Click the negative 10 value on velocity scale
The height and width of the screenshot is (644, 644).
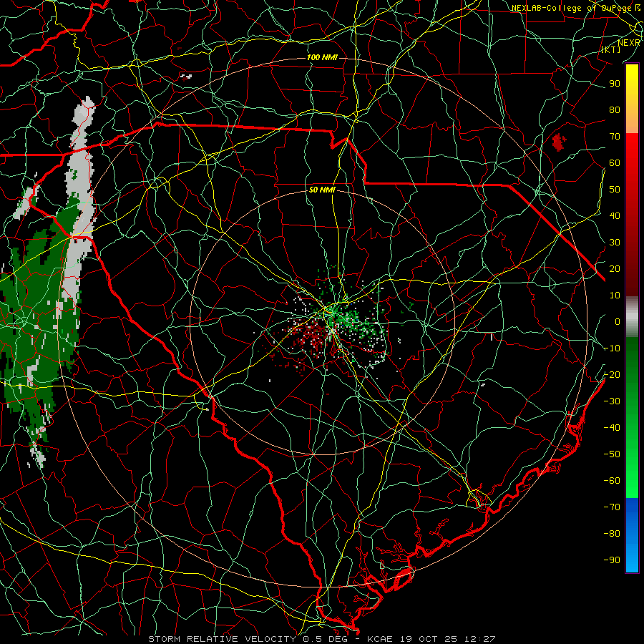[x=612, y=348]
